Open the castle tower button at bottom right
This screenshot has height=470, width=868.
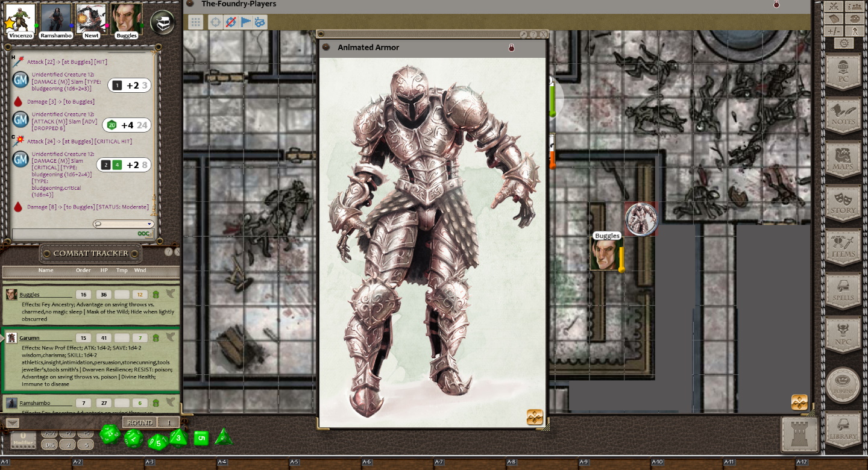[x=800, y=434]
